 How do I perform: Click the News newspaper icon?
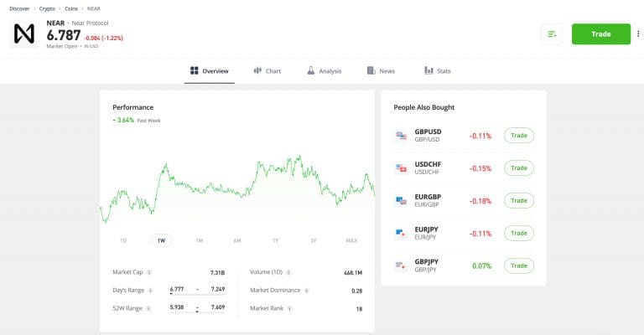[371, 70]
